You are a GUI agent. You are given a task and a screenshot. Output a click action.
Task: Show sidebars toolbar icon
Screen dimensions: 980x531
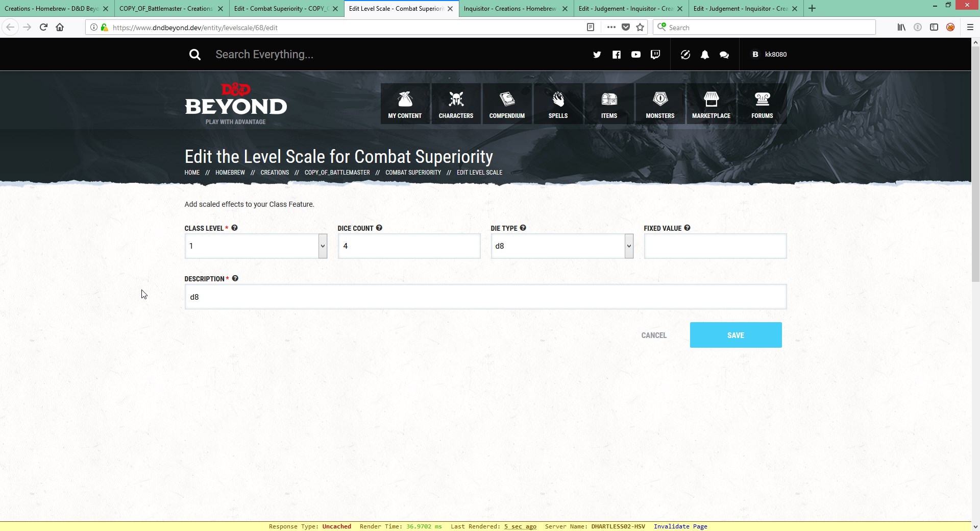[934, 28]
